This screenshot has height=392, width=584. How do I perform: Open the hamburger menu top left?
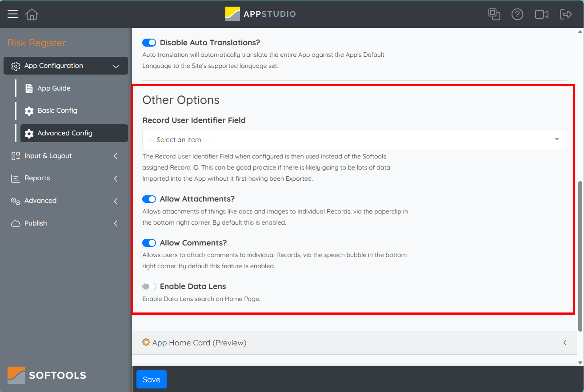click(x=12, y=14)
